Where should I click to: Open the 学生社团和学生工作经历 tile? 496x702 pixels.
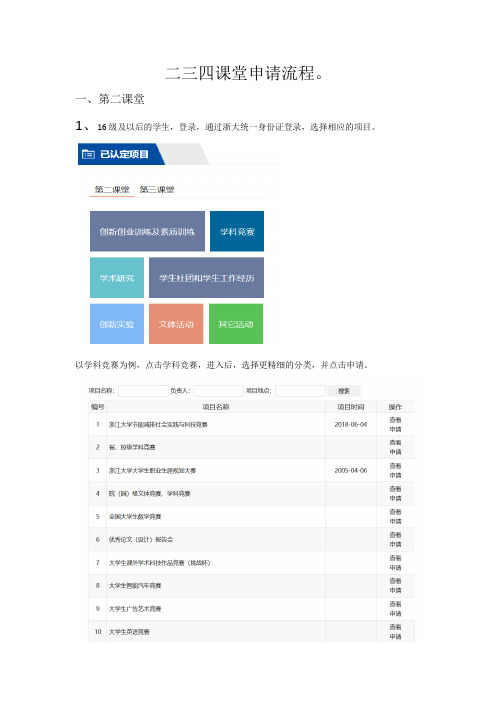click(206, 278)
